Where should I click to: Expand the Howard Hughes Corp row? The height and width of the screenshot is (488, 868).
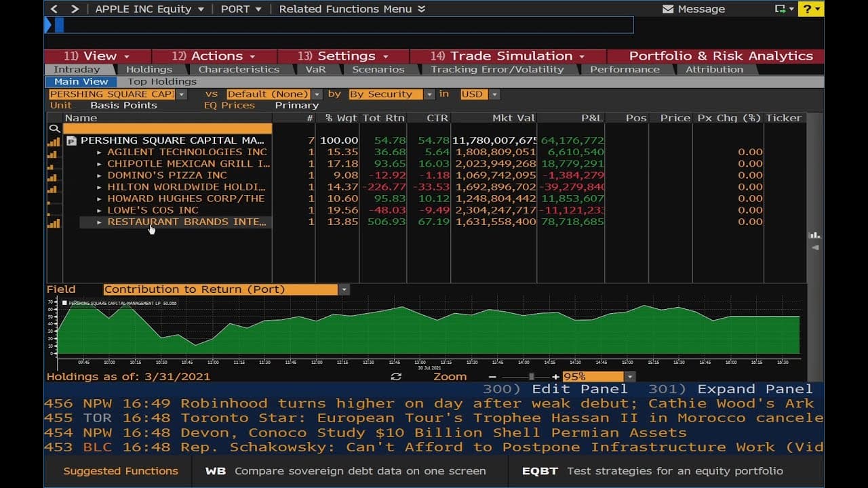click(99, 199)
